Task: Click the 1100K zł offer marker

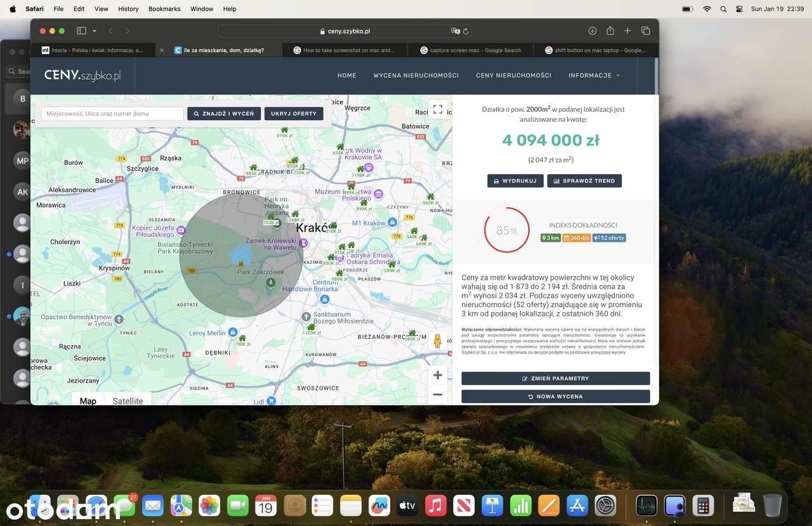Action: (311, 329)
